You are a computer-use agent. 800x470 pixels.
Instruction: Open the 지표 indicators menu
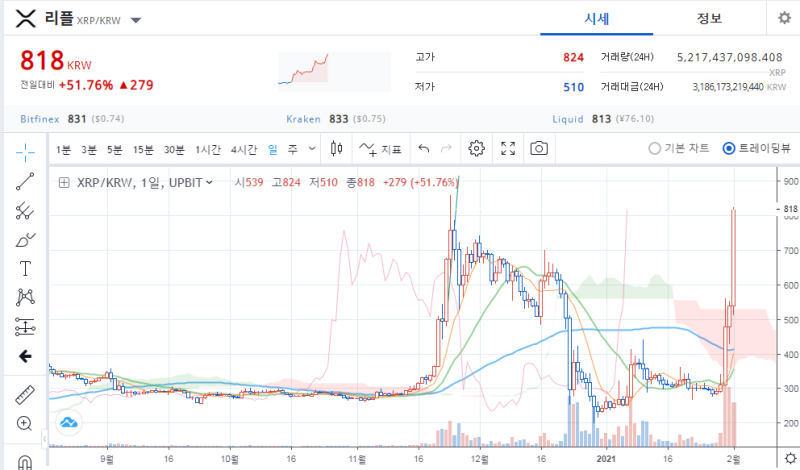pyautogui.click(x=380, y=149)
